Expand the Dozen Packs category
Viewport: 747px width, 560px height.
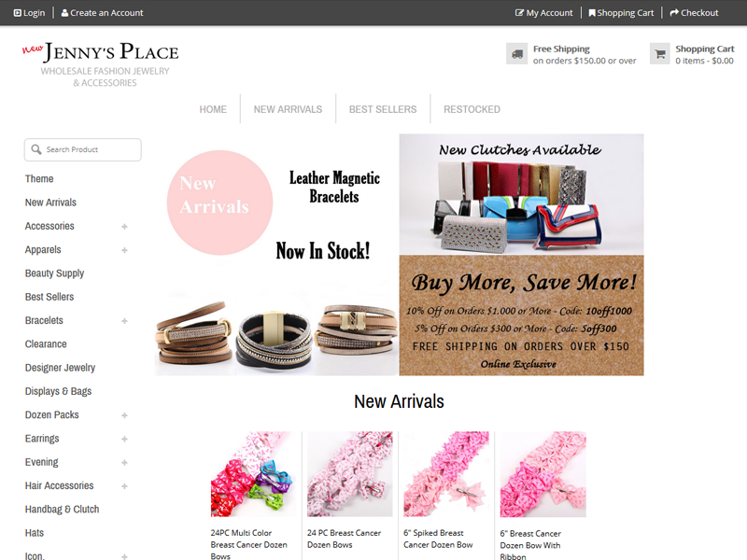tap(124, 415)
